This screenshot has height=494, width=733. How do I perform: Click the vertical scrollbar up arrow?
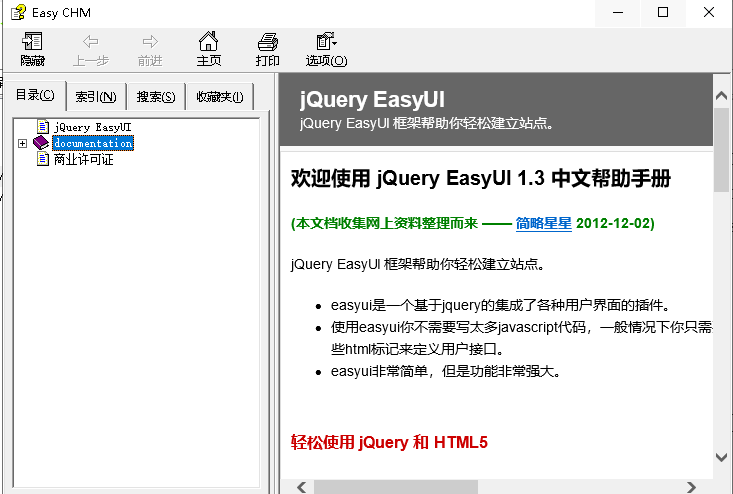coord(721,96)
